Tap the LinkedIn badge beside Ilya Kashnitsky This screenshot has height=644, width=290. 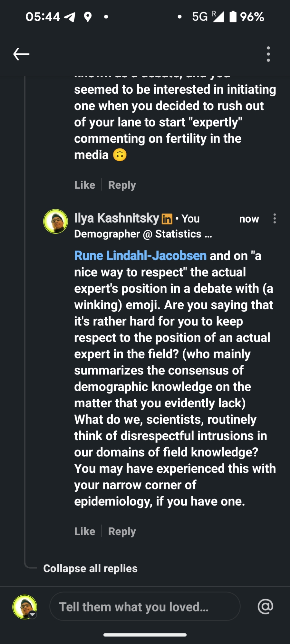(x=167, y=219)
